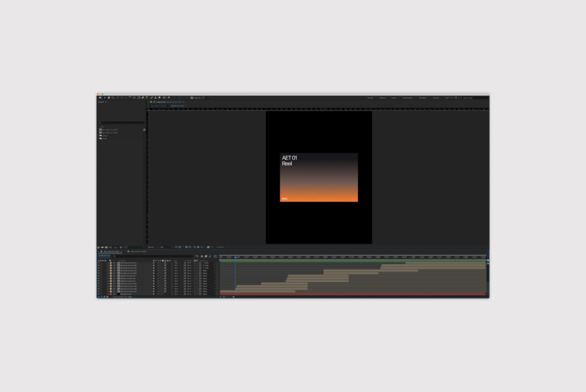Switch to the Default workspace
The height and width of the screenshot is (392, 586).
[x=370, y=98]
